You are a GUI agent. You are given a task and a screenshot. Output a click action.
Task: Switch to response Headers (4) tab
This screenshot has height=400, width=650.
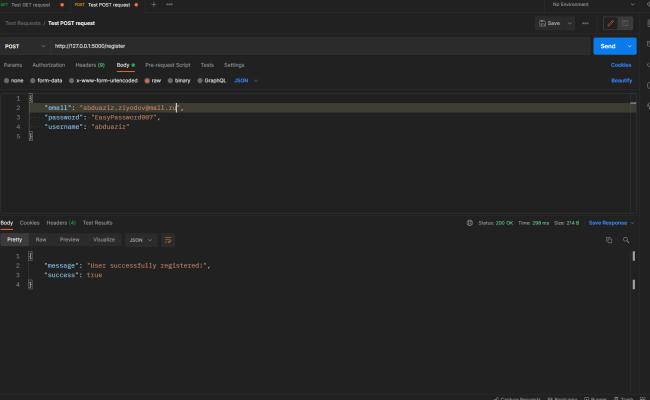61,223
